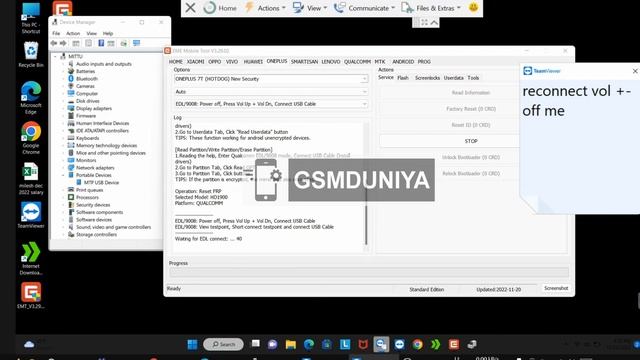Select the ONEPLUS tab in EMT tool

pos(277,61)
